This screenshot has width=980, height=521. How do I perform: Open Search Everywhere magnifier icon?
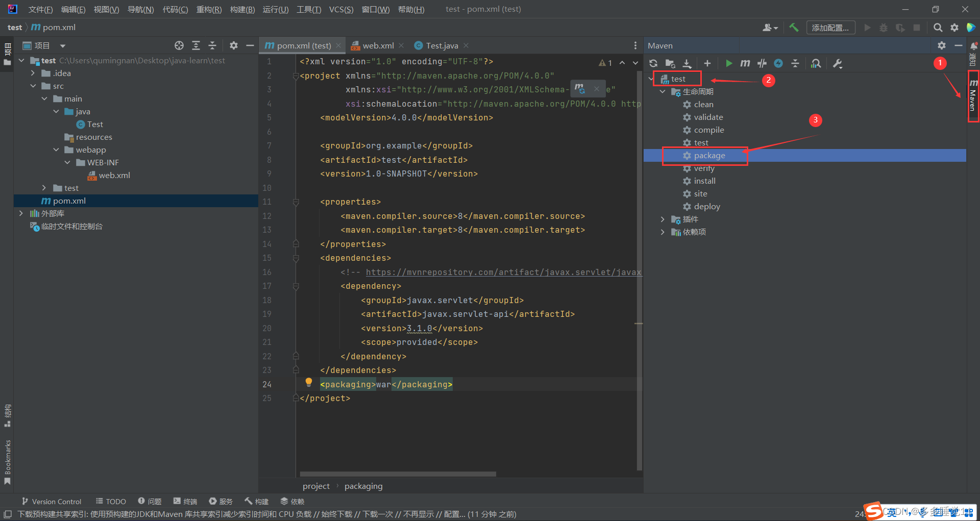click(938, 28)
